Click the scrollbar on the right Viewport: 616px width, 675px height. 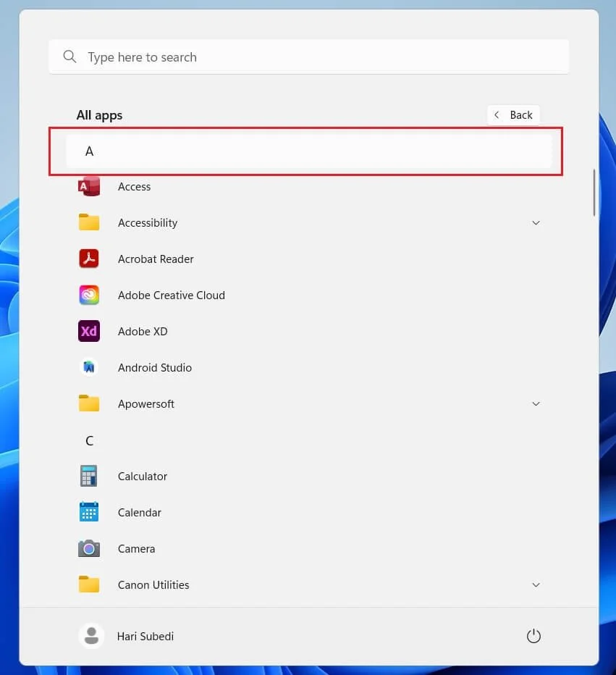(593, 193)
